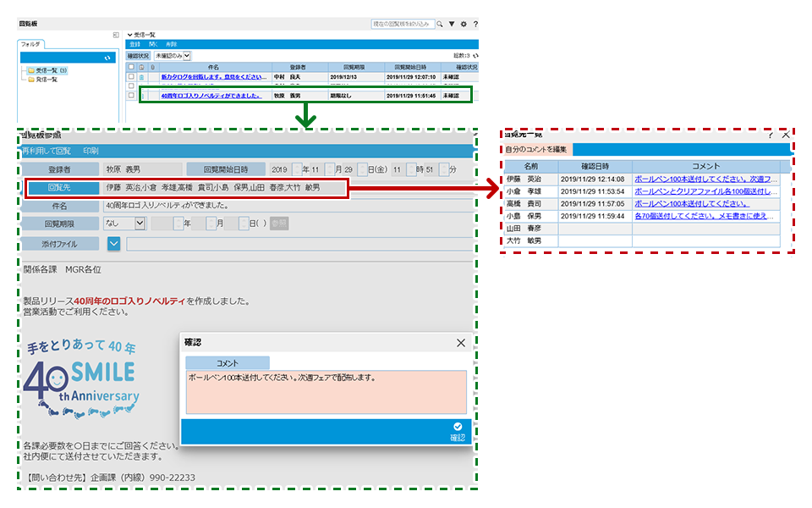Click the search magnifier icon in top bar

pos(440,25)
